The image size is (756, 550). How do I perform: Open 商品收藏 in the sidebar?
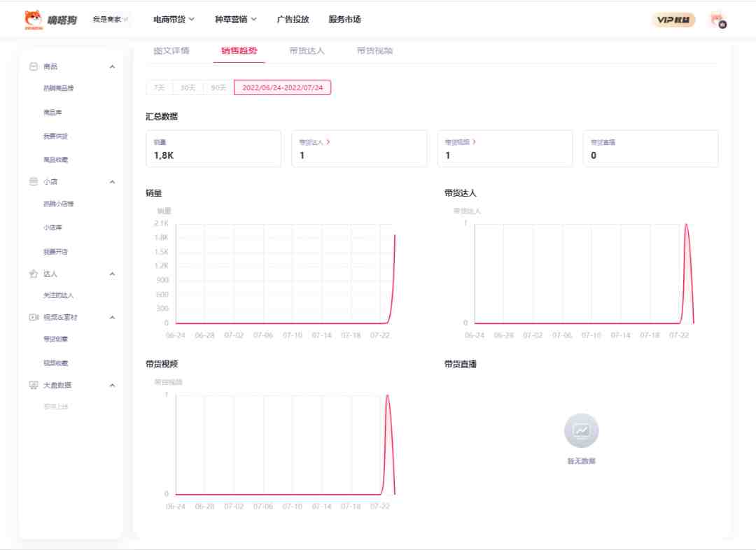pyautogui.click(x=55, y=160)
